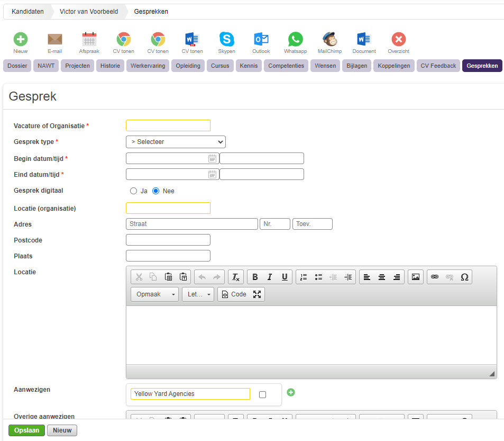The image size is (504, 441).
Task: Go to Victor van Voorbeeld breadcrumb
Action: click(x=89, y=12)
